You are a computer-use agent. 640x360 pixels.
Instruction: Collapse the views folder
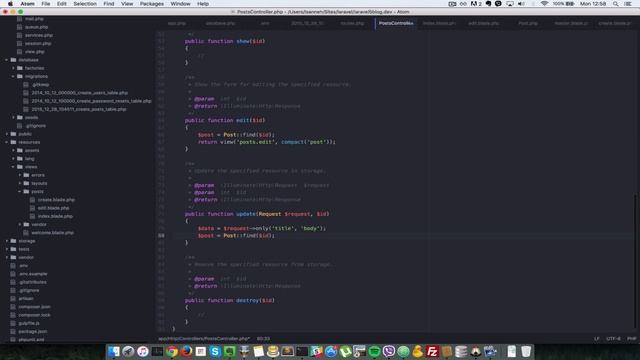click(x=13, y=167)
